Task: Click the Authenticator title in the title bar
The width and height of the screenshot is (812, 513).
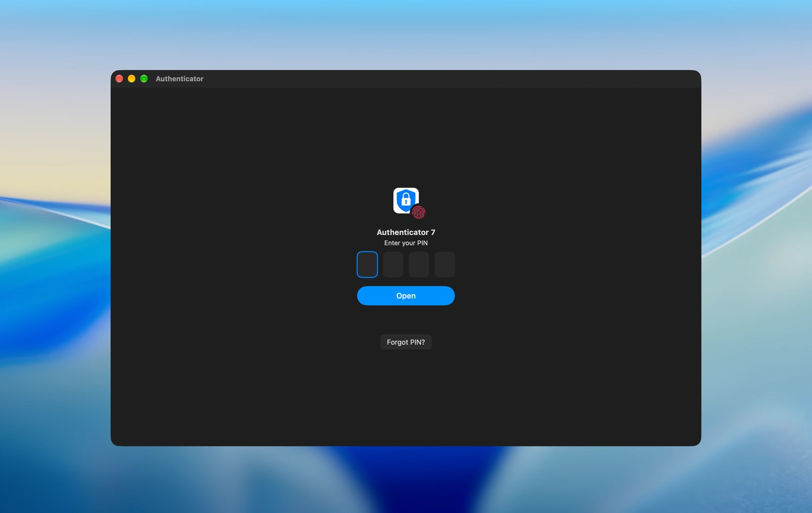Action: click(x=180, y=79)
